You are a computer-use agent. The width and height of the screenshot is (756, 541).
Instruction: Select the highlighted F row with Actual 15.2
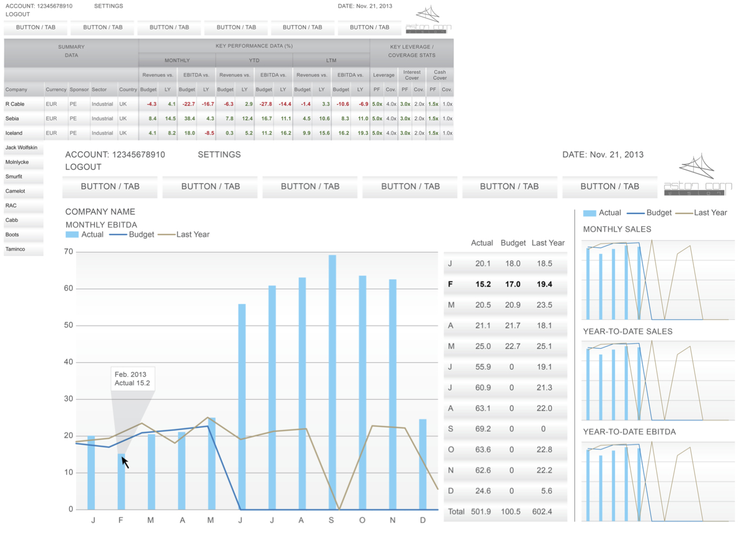(505, 284)
